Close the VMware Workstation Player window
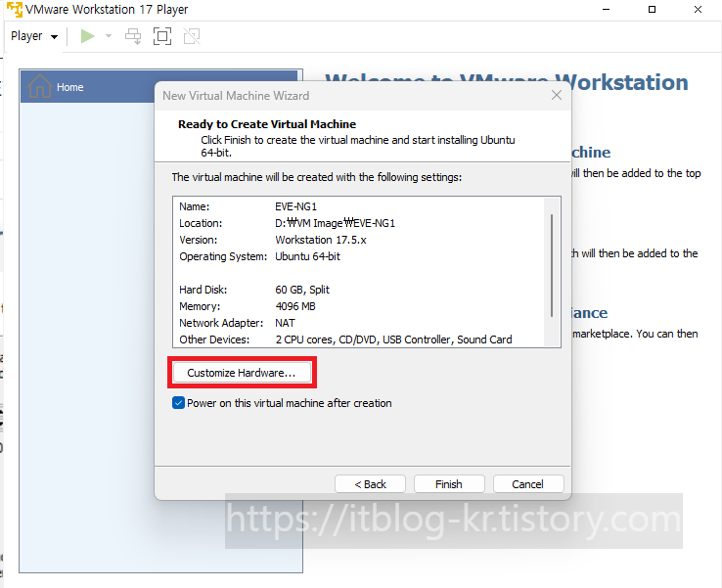722x588 pixels. (x=699, y=9)
